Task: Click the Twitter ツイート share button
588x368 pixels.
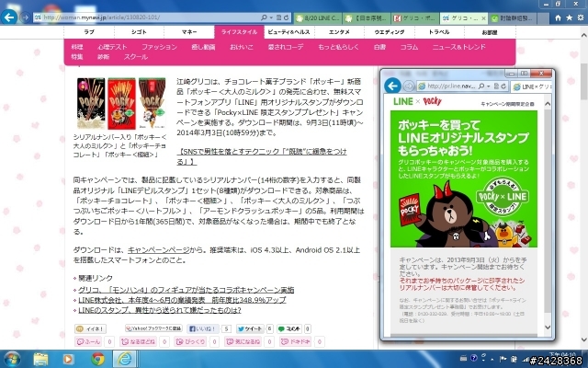Action: (250, 329)
